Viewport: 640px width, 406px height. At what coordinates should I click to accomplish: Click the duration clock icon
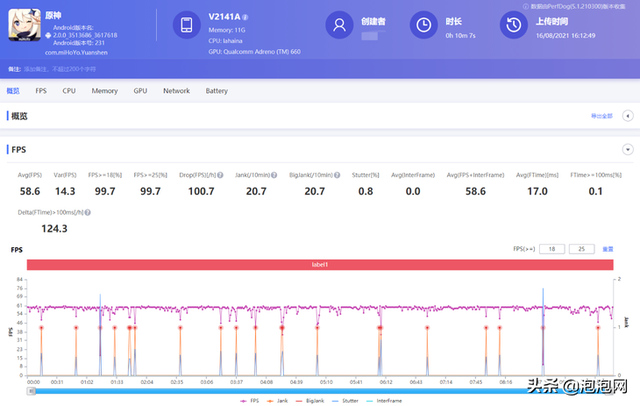coord(424,25)
